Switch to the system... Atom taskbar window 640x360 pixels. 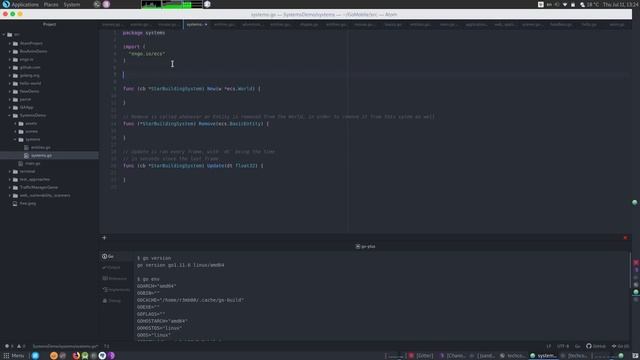543,356
